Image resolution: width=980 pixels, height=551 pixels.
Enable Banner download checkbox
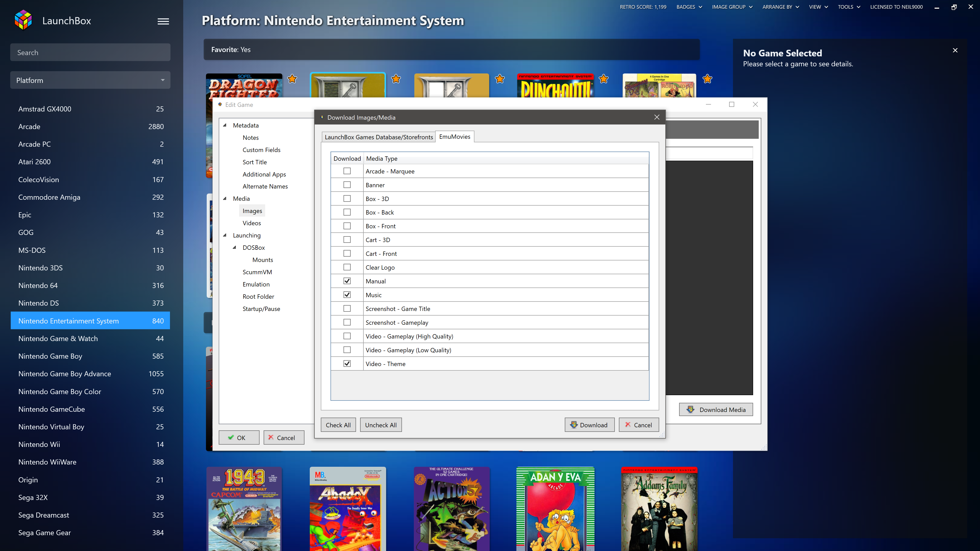tap(347, 185)
